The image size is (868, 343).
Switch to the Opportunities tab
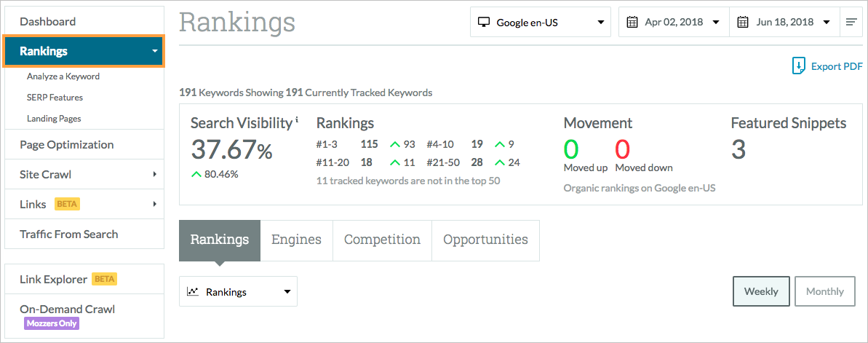click(485, 240)
